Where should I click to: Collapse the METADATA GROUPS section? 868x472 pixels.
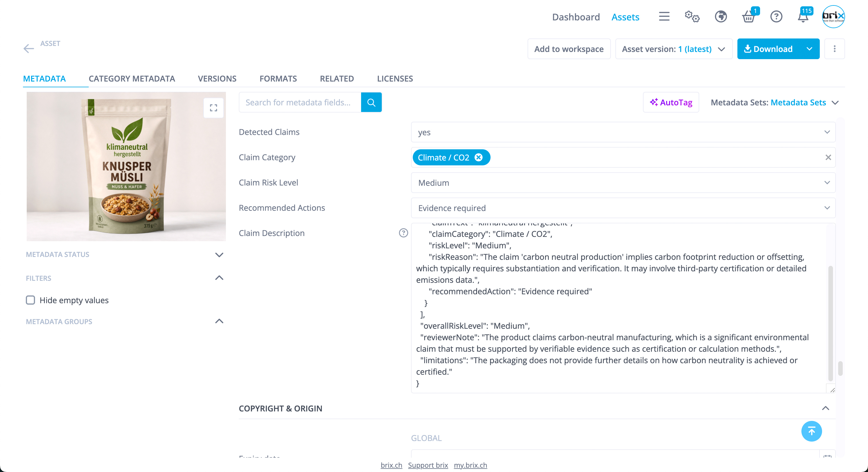[x=219, y=321]
